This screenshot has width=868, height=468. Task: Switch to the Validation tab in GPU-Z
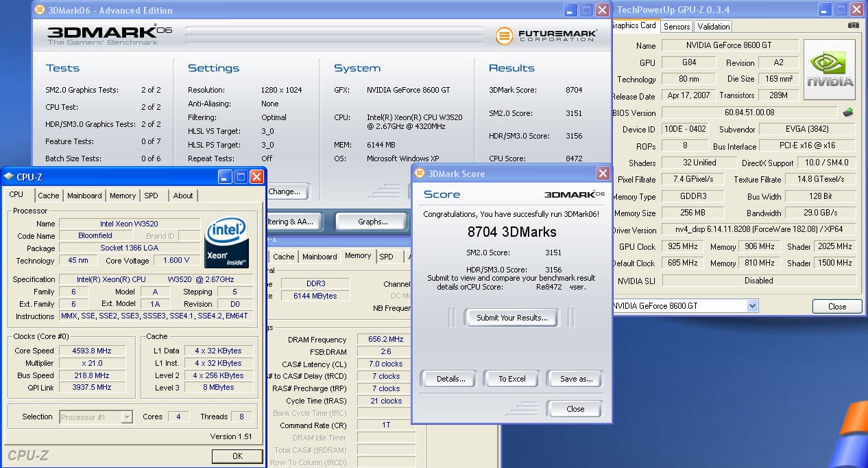(x=714, y=27)
